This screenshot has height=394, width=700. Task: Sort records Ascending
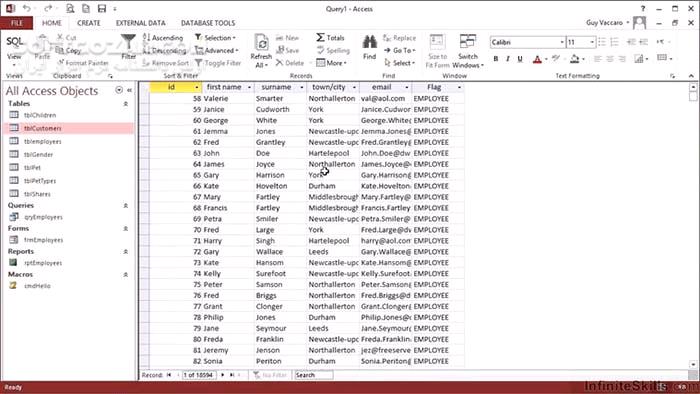163,38
